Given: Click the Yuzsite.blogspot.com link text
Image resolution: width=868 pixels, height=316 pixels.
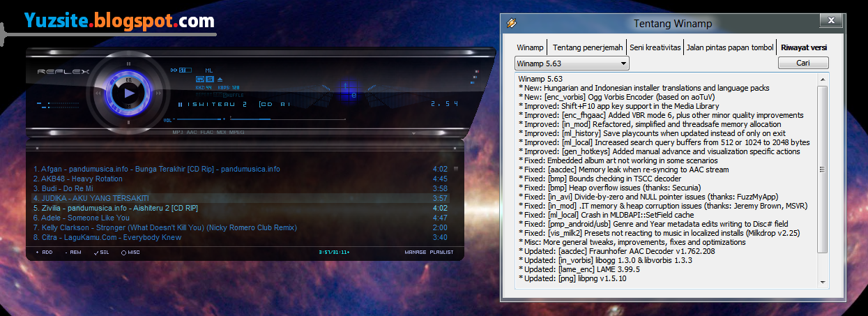Looking at the screenshot, I should [119, 20].
